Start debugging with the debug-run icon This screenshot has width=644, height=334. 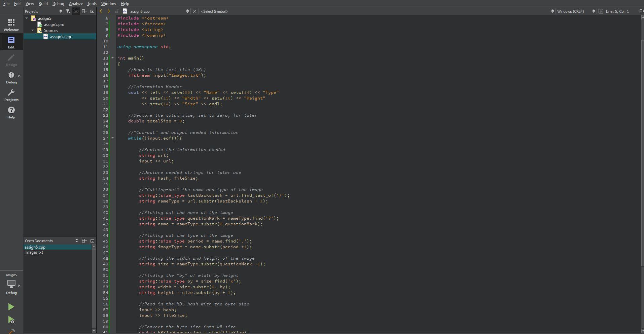(x=11, y=320)
